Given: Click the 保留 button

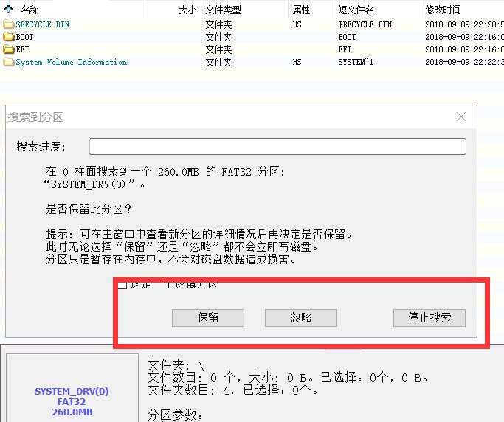Looking at the screenshot, I should click(x=208, y=318).
